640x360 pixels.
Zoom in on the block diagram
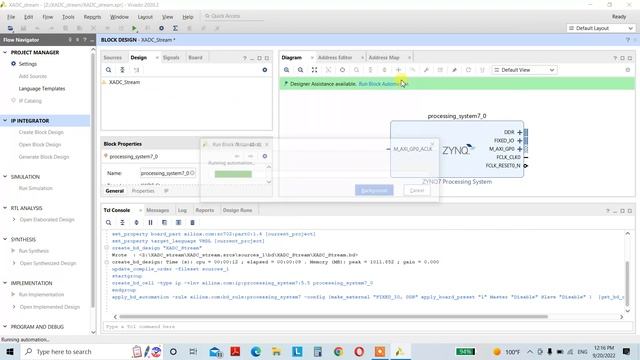pos(287,70)
